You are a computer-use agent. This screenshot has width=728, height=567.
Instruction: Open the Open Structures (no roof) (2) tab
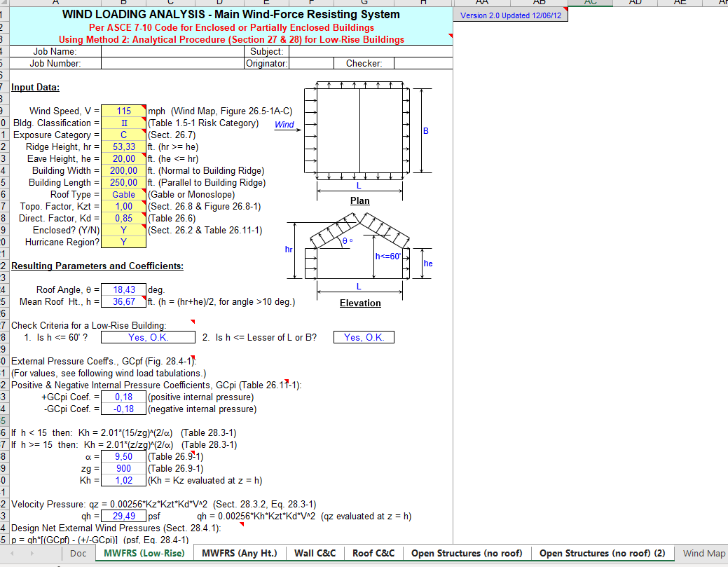(x=602, y=553)
